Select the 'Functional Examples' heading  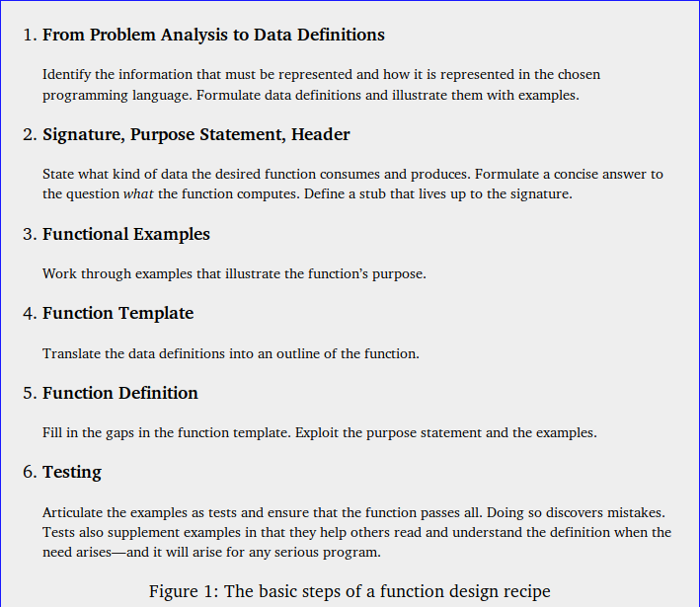(x=126, y=234)
